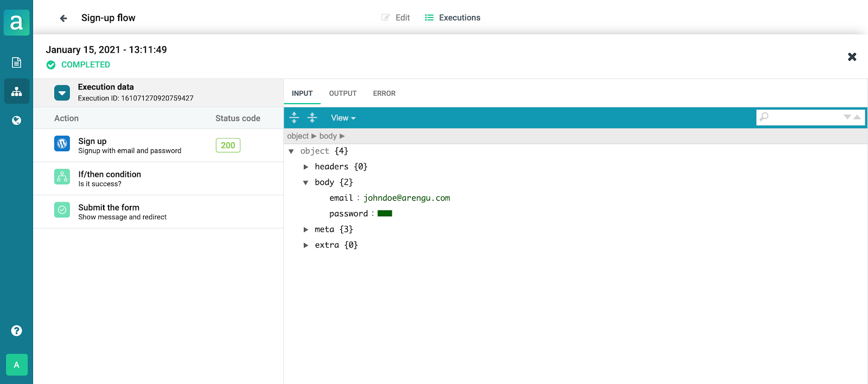Expand the meta node
Image resolution: width=868 pixels, height=384 pixels.
coord(306,230)
